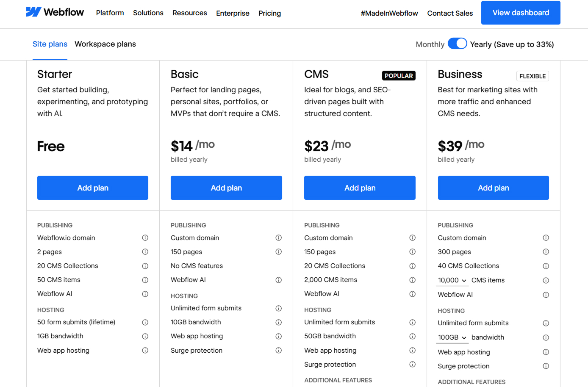Open Pricing in top navigation
Viewport: 588px width, 387px height.
coord(270,13)
